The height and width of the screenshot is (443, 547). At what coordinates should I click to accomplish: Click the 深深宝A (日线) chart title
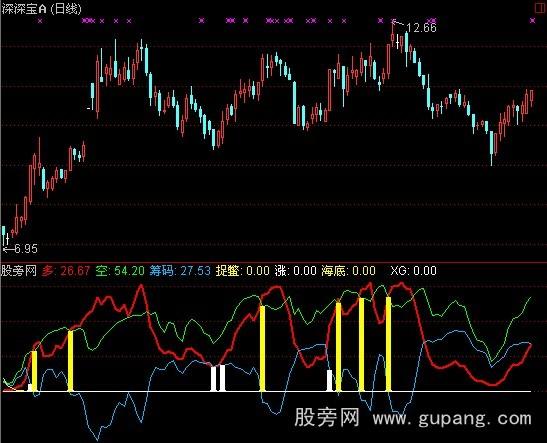coord(42,9)
